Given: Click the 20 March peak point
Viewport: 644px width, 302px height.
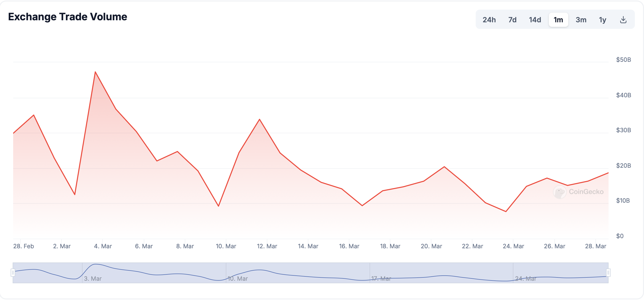Looking at the screenshot, I should click(444, 167).
